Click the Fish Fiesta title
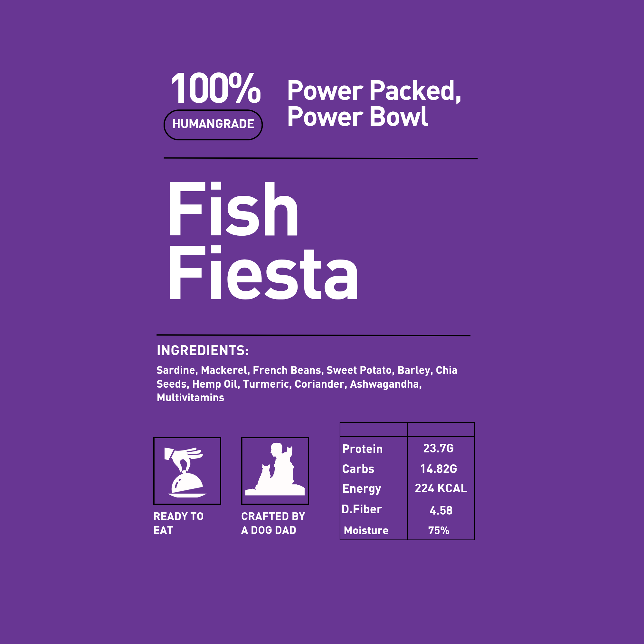Screen dimensions: 644x644 pyautogui.click(x=263, y=240)
